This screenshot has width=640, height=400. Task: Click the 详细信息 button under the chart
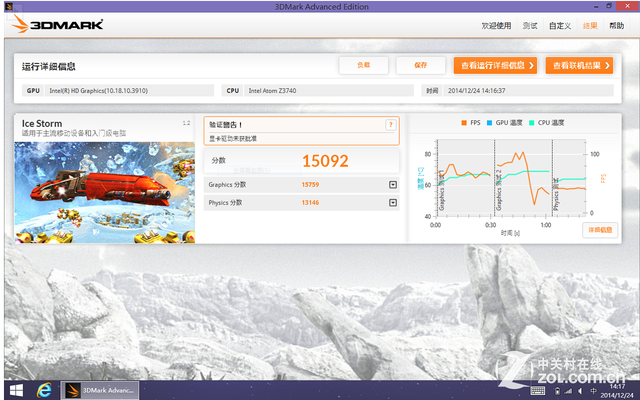point(600,230)
